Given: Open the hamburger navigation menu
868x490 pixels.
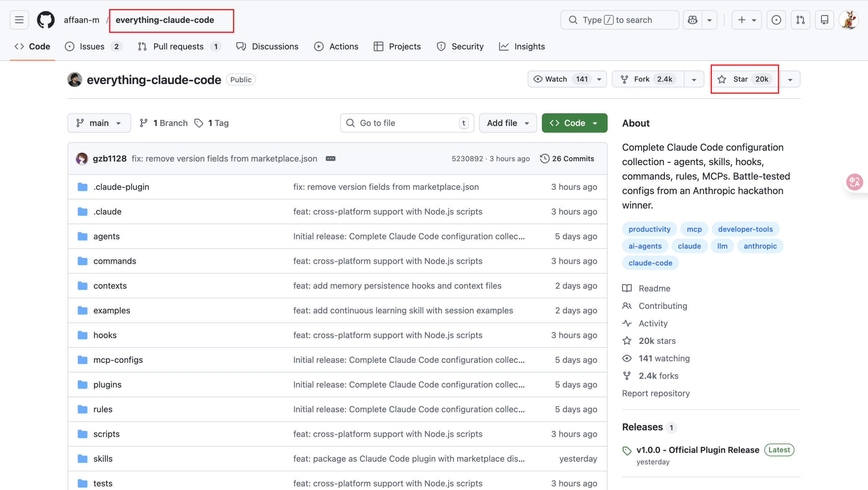Looking at the screenshot, I should coord(19,20).
